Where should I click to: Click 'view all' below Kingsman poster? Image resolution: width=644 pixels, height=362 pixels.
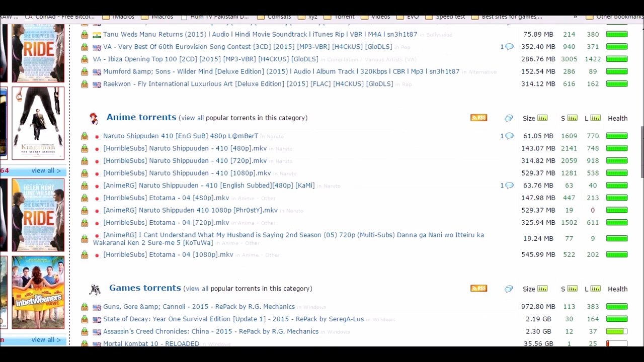coord(46,171)
